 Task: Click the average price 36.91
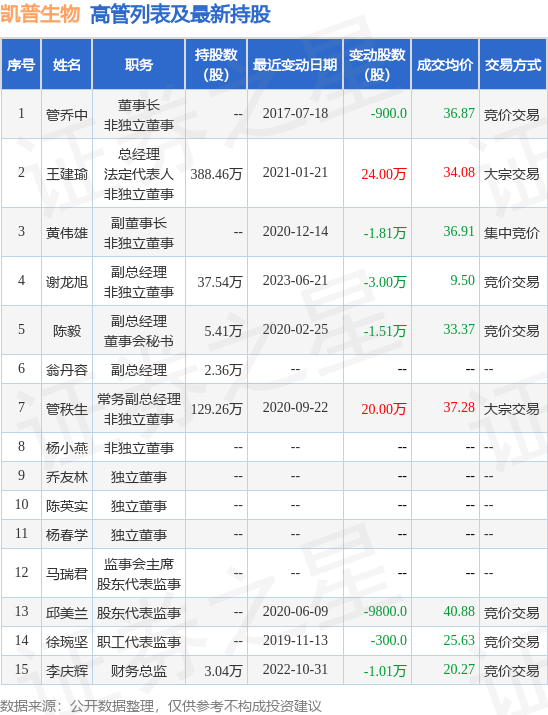coord(459,231)
